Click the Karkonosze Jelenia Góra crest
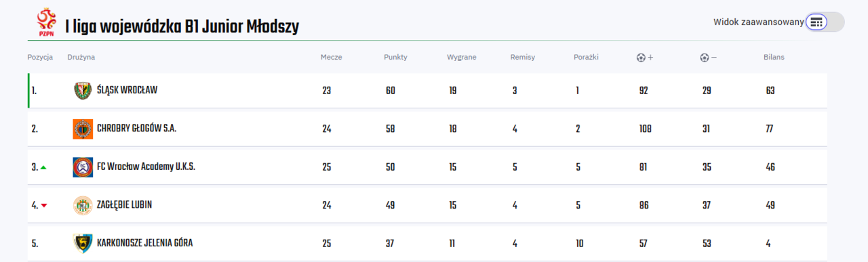The width and height of the screenshot is (868, 262). point(83,244)
